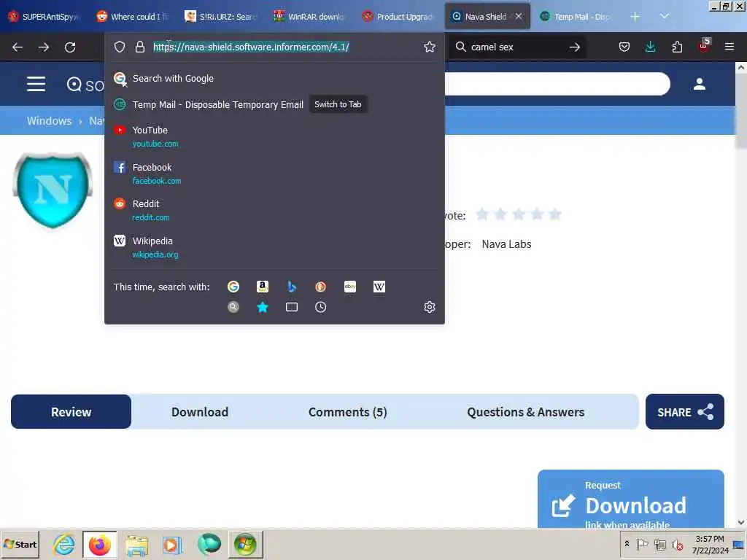Switch to WinRAR download tab
Screen dimensions: 747x560
tap(311, 17)
